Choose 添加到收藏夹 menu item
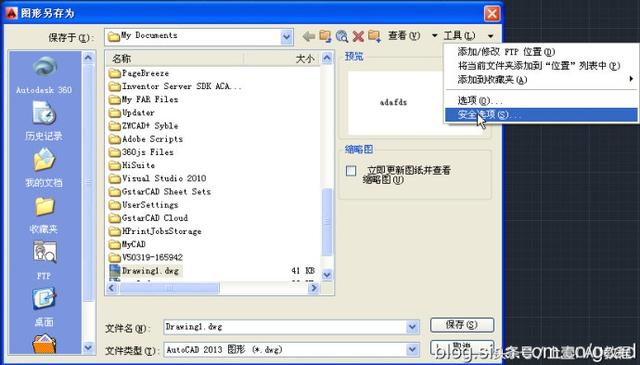640x365 pixels. point(541,79)
